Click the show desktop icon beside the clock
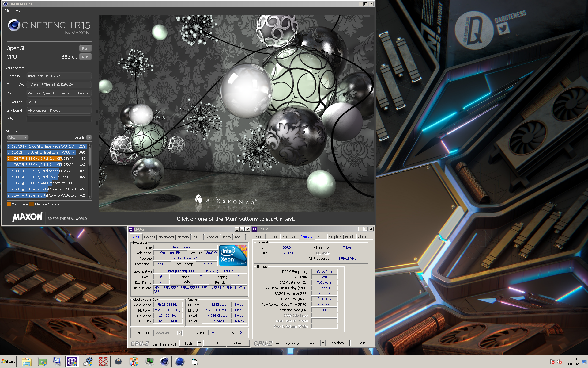Screen dimensions: 588x368 point(585,362)
